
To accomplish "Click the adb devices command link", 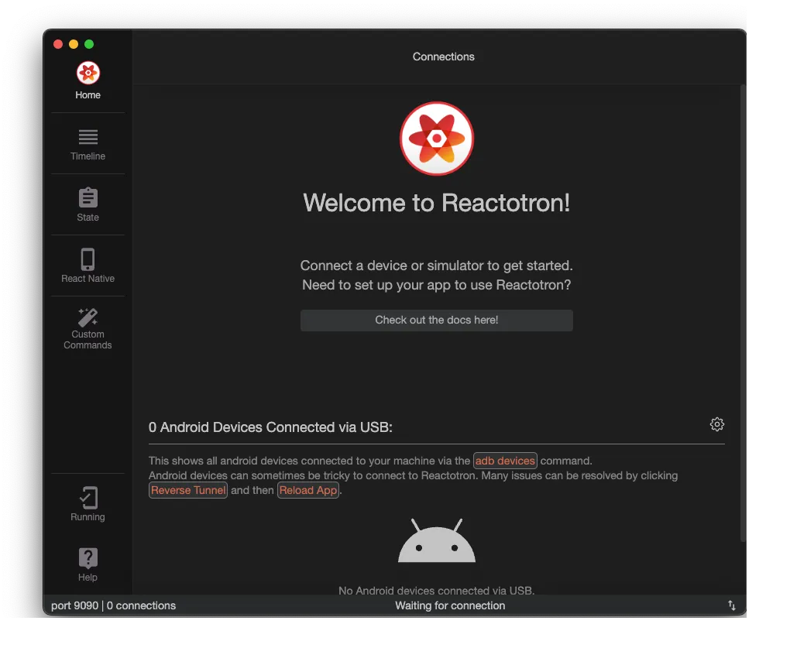I will [x=505, y=461].
